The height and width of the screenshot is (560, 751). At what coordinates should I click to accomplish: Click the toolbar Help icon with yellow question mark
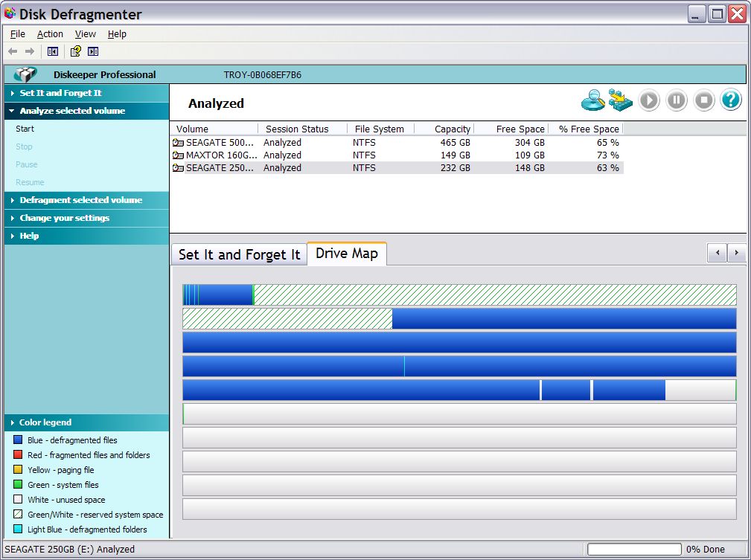(x=75, y=51)
